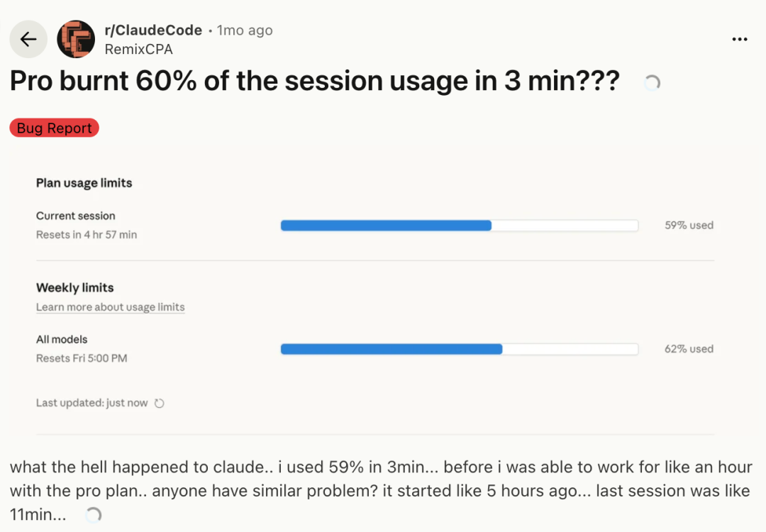View the RemixCPA user profile
Image resolution: width=766 pixels, height=532 pixels.
139,50
